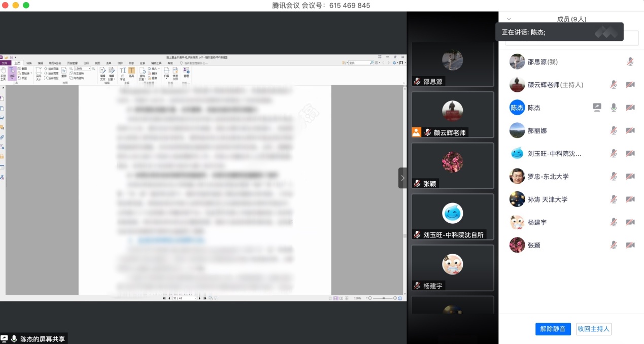Collapse the video strip with side arrow
644x344 pixels.
pos(402,178)
